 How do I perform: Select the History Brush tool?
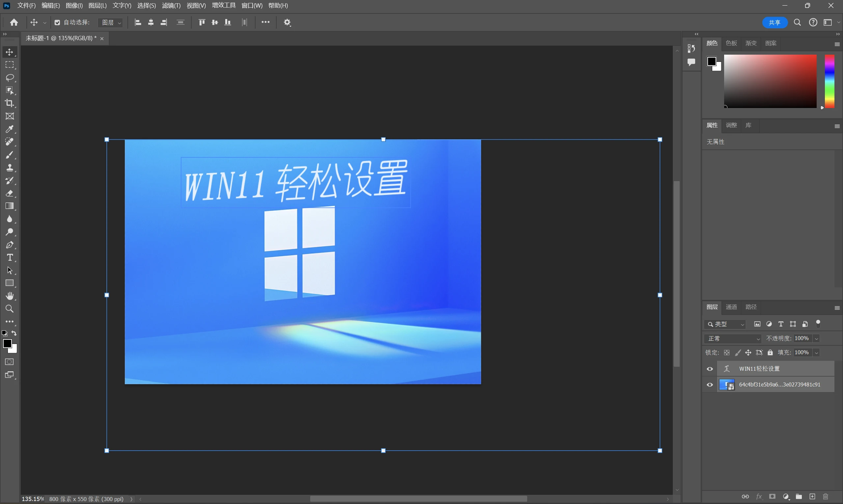[10, 180]
